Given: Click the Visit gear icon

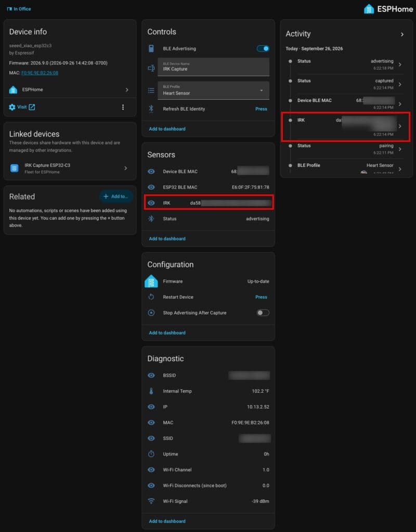Looking at the screenshot, I should [12, 107].
